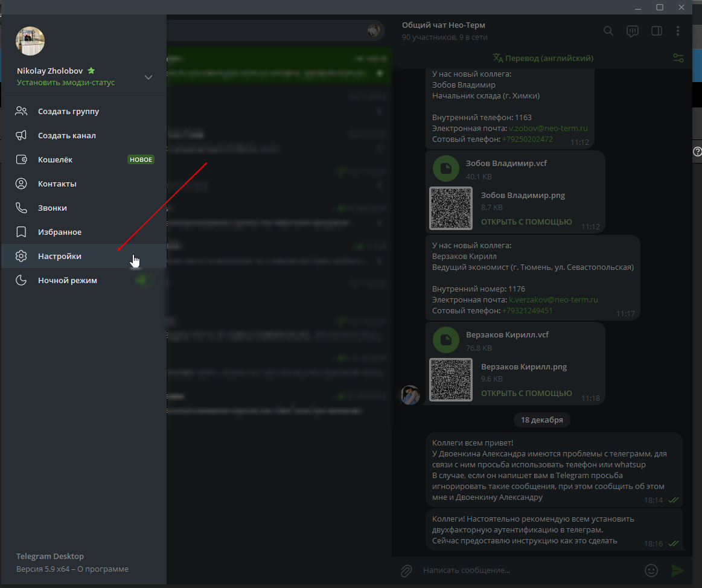Click the Telegram Desktop link at bottom
Image resolution: width=702 pixels, height=588 pixels.
pyautogui.click(x=50, y=556)
